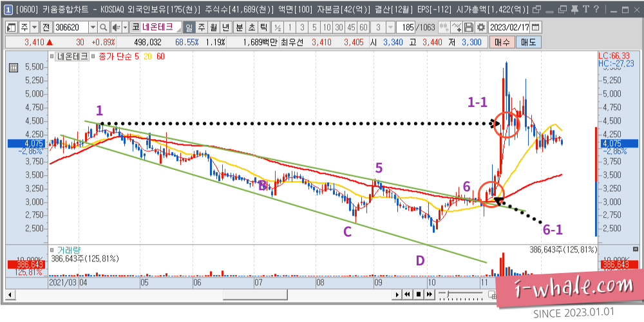Open chart settings gear icon
The height and width of the screenshot is (322, 644).
point(480,28)
